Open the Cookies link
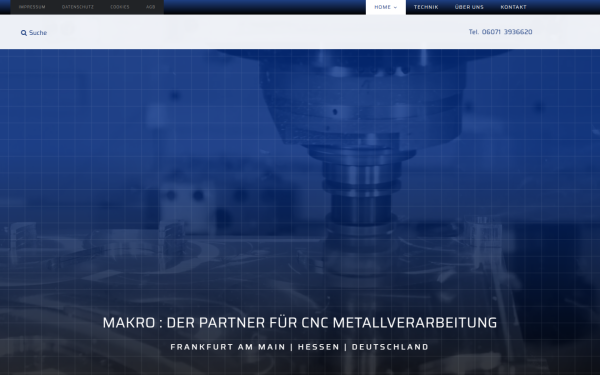600x375 pixels. [x=120, y=7]
